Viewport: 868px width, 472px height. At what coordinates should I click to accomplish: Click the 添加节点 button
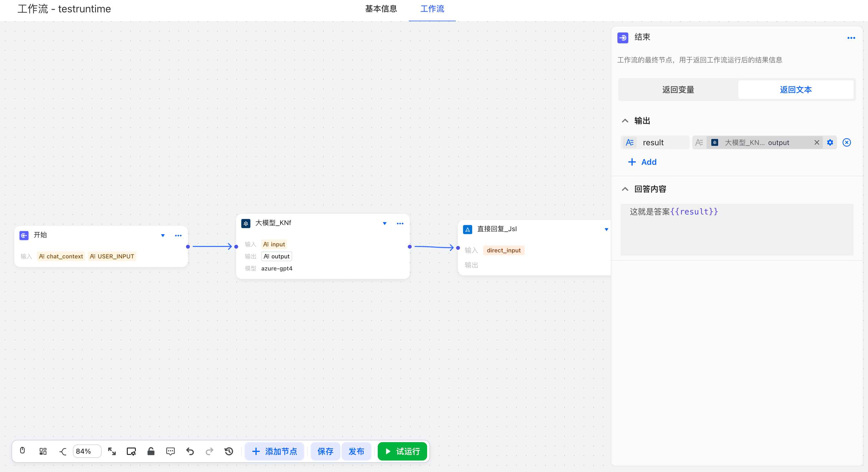click(x=274, y=451)
